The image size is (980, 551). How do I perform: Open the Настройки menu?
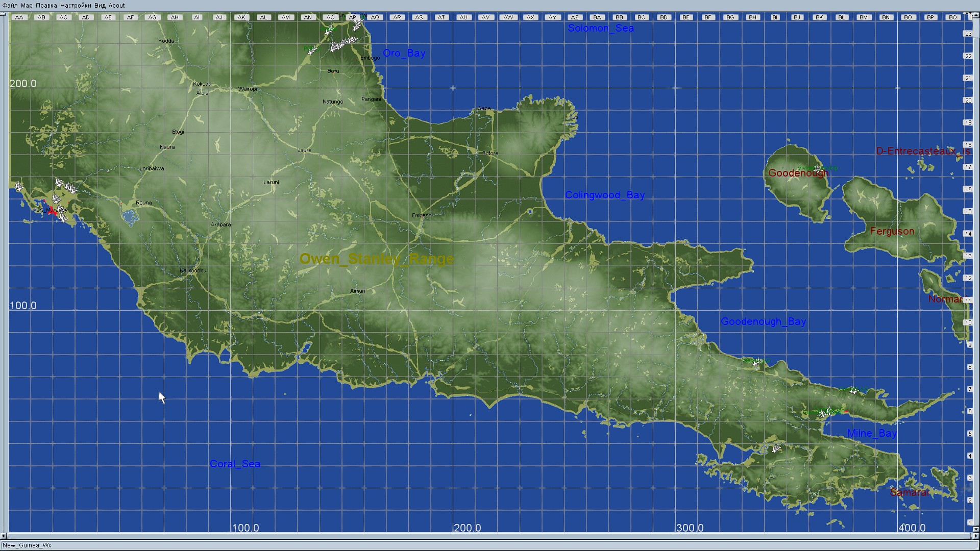(x=76, y=6)
